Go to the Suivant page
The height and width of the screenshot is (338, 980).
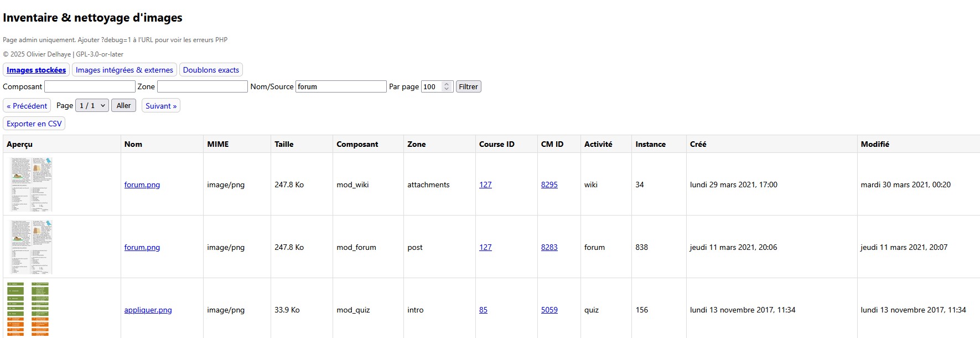click(x=160, y=106)
